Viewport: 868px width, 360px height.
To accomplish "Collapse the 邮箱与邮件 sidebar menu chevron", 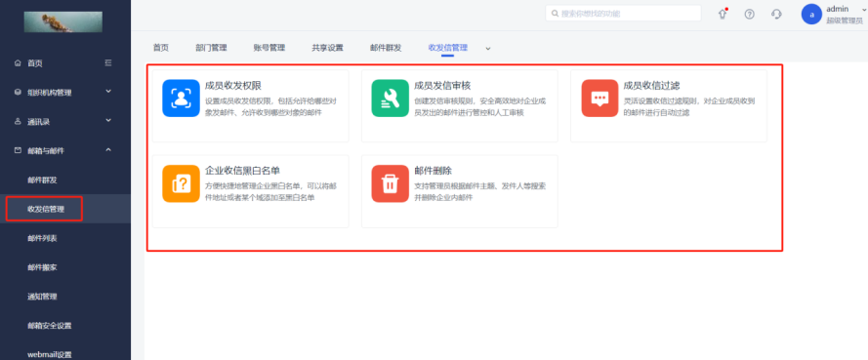I will point(108,149).
